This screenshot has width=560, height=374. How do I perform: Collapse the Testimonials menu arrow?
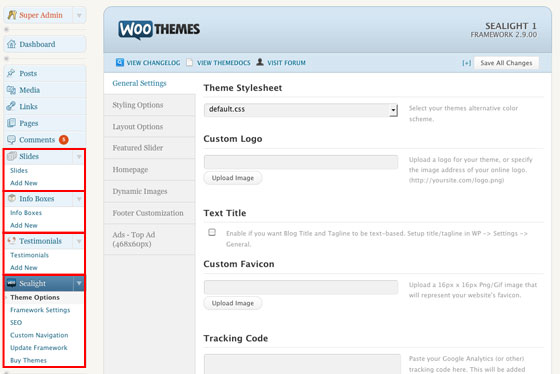coord(79,241)
